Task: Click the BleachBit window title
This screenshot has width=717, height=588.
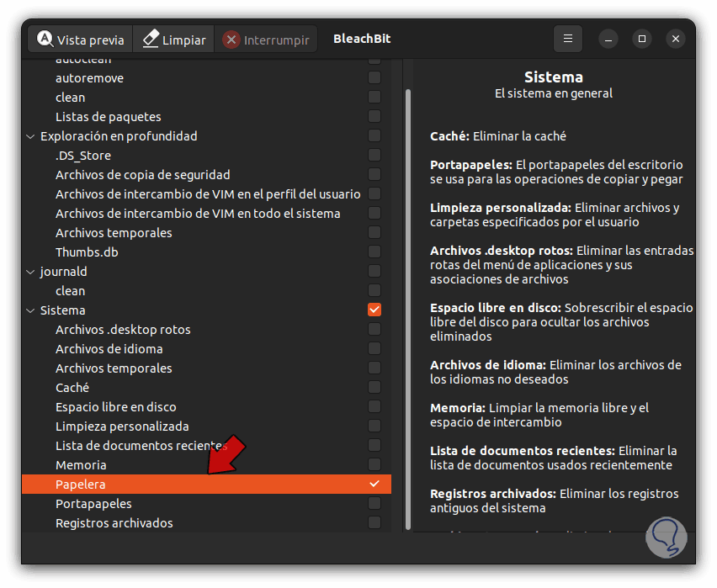Action: (x=362, y=39)
